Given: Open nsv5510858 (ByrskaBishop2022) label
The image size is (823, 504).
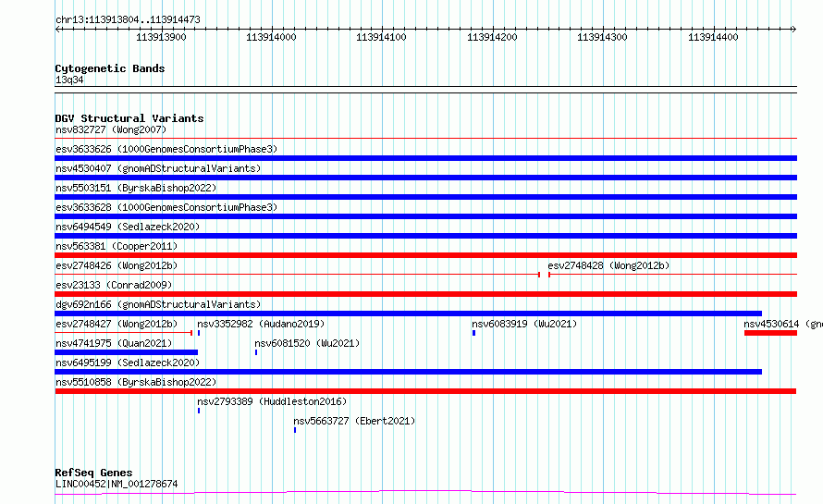Looking at the screenshot, I should pyautogui.click(x=136, y=382).
